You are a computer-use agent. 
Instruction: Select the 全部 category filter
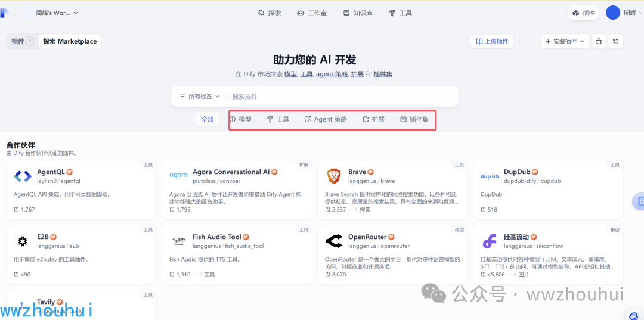tap(207, 119)
